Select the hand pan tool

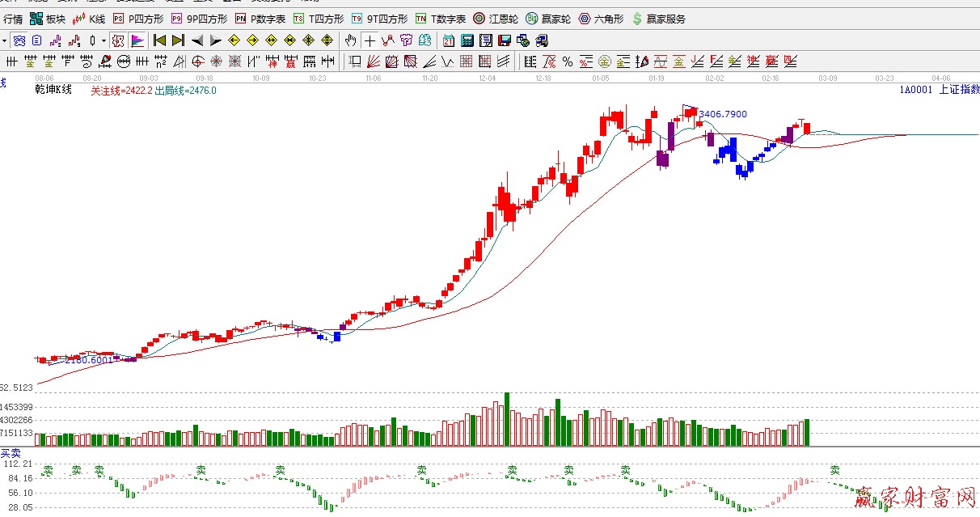coord(350,40)
